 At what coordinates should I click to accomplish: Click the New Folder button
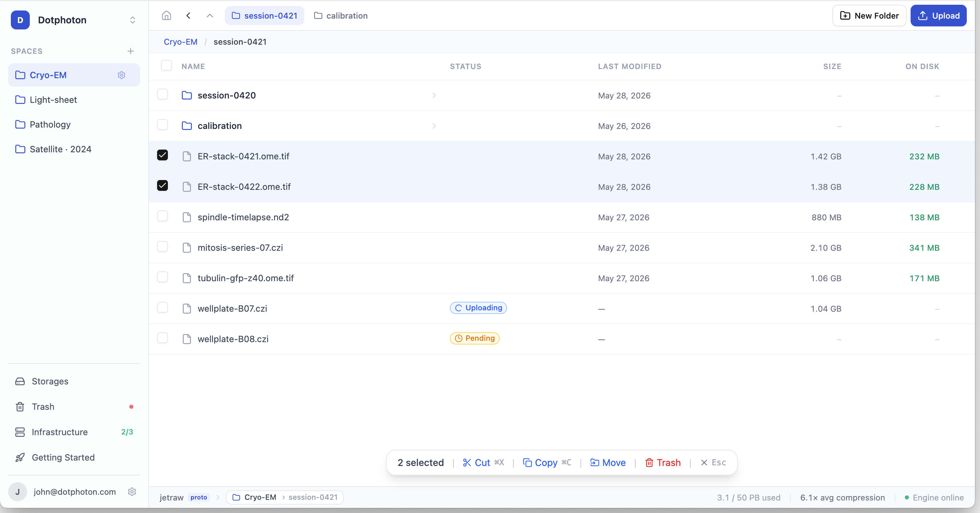869,16
